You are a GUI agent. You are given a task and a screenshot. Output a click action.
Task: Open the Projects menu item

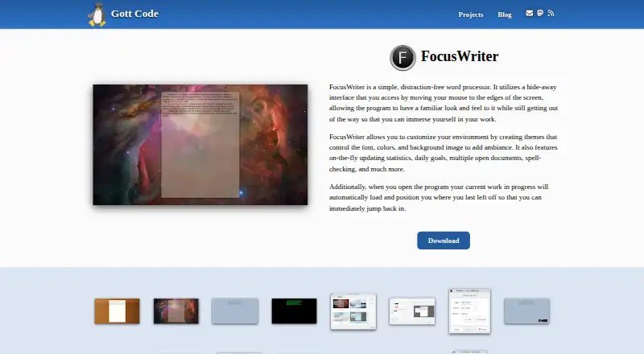click(471, 14)
